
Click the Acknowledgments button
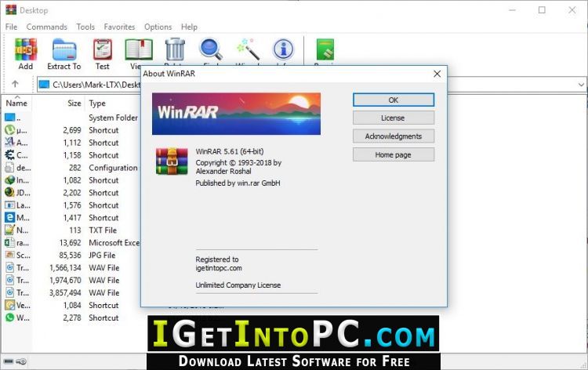tap(394, 136)
